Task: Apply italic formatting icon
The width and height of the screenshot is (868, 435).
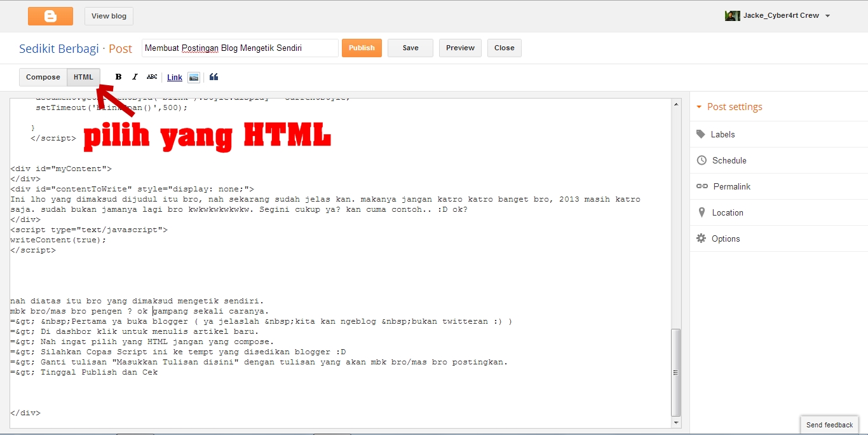Action: [x=135, y=77]
